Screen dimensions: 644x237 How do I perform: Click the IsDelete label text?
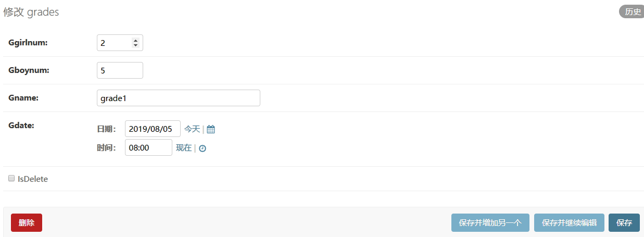tap(33, 179)
